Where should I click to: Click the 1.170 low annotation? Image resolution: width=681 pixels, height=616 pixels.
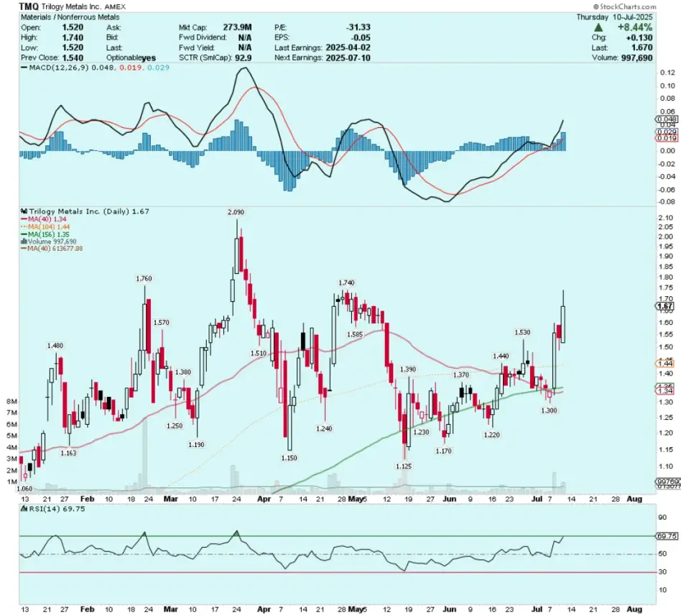point(443,451)
